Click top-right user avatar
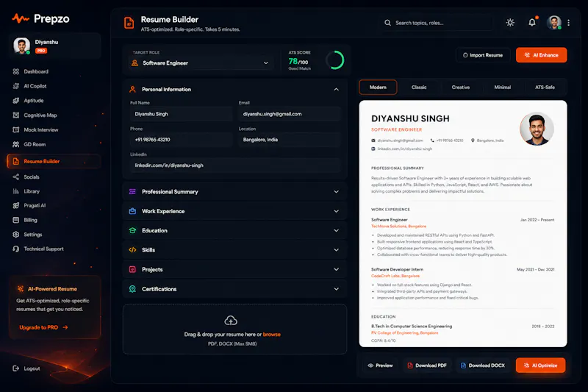 554,23
